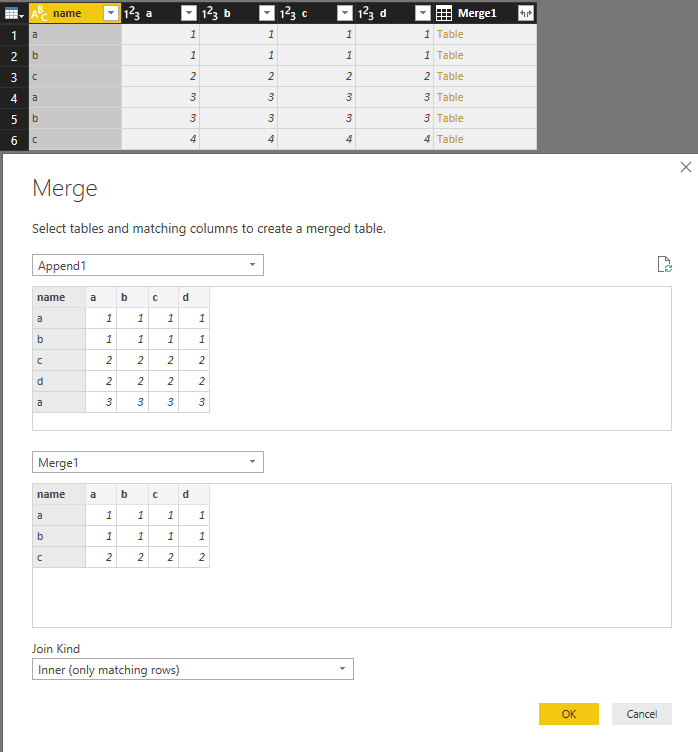Select row number 5 in query grid

pyautogui.click(x=14, y=119)
